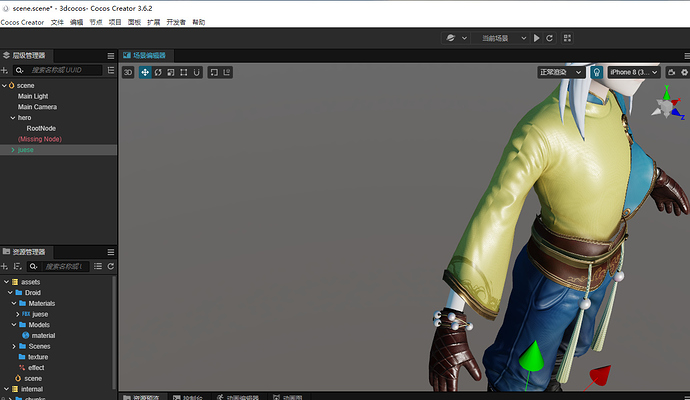Click the Hierarchy search input field
Screen dimensions: 690x400
click(x=64, y=70)
